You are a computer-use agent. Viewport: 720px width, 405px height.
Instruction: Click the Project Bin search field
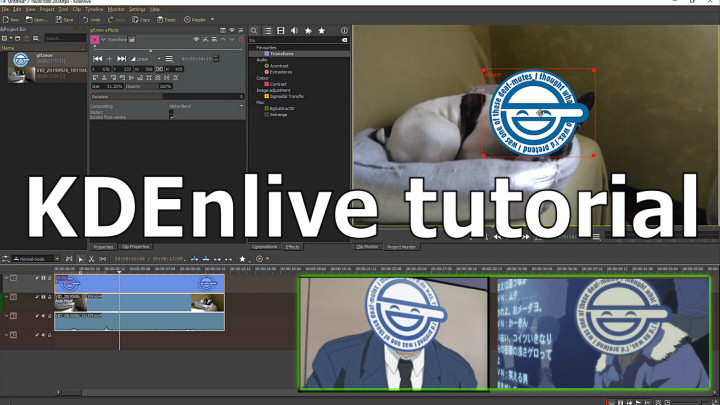65,38
